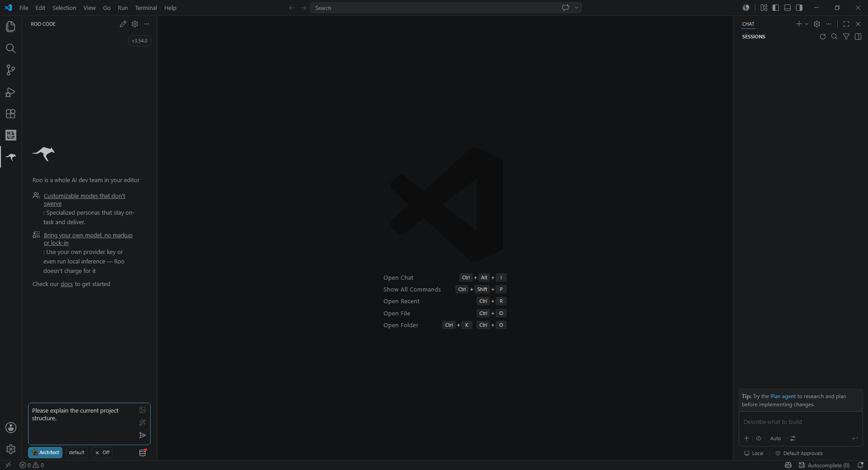Click Autocomplete (0) in status bar
This screenshot has height=470, width=868.
(x=824, y=465)
